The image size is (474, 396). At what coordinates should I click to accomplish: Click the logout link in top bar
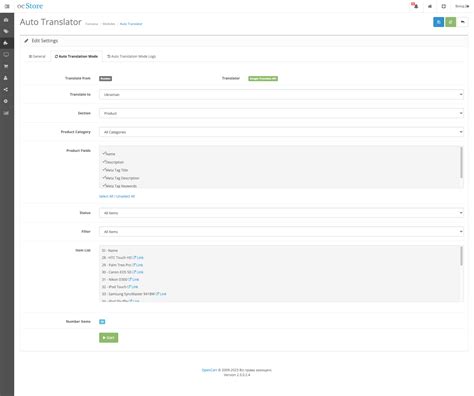point(462,6)
